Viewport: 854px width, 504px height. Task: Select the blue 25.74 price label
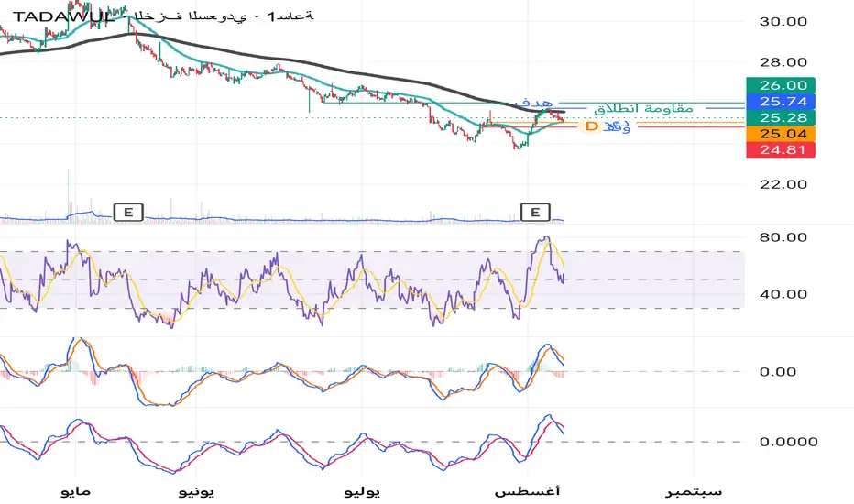(x=781, y=102)
